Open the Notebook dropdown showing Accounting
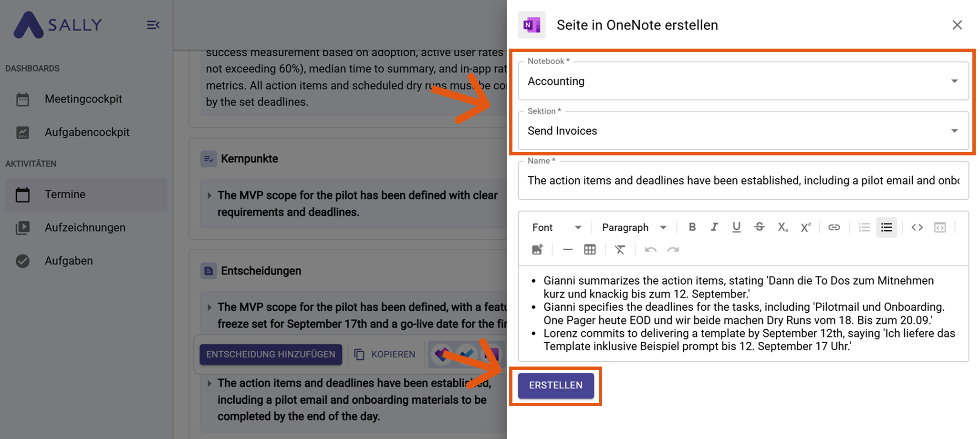980x439 pixels. coord(743,81)
